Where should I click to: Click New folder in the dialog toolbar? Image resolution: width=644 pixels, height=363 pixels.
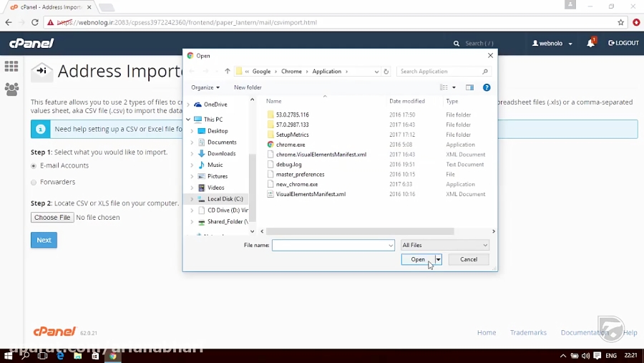point(248,87)
